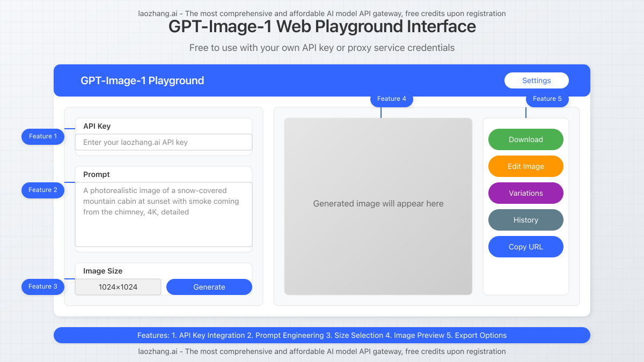Click the Image Size label

click(103, 271)
